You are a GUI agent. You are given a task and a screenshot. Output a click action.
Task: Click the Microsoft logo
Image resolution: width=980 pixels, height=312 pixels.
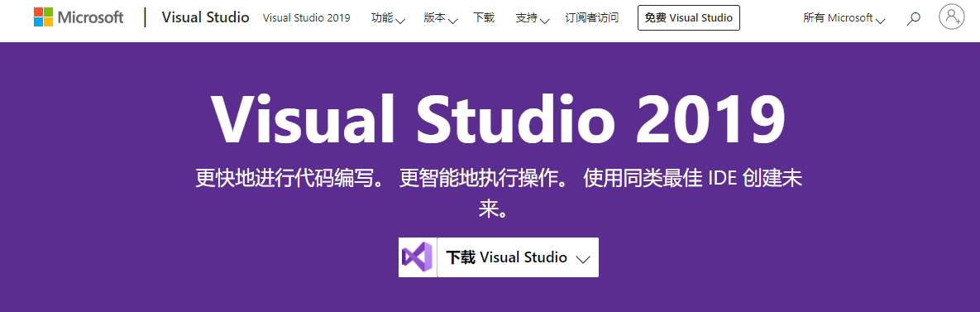click(x=79, y=17)
